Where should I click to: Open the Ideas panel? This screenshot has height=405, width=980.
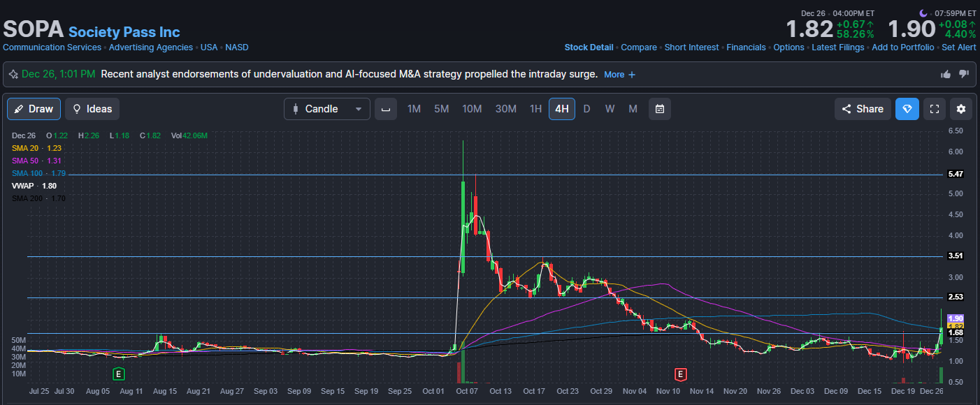[92, 109]
